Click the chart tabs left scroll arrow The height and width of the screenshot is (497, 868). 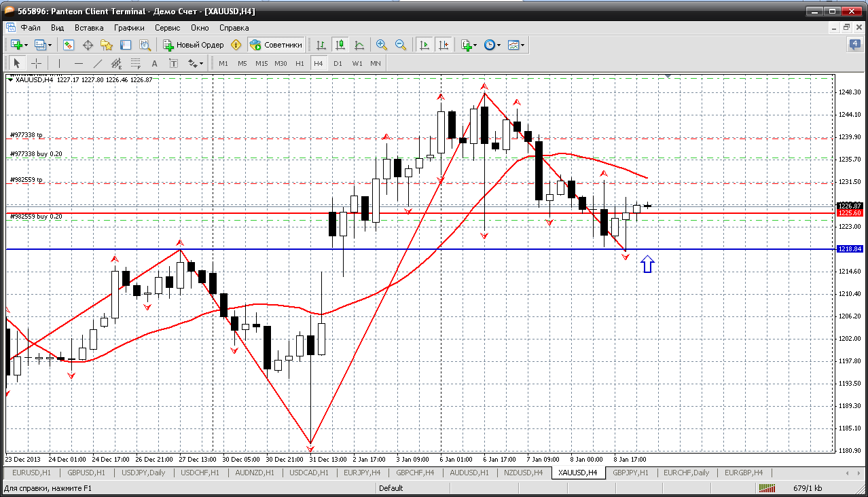[x=848, y=473]
